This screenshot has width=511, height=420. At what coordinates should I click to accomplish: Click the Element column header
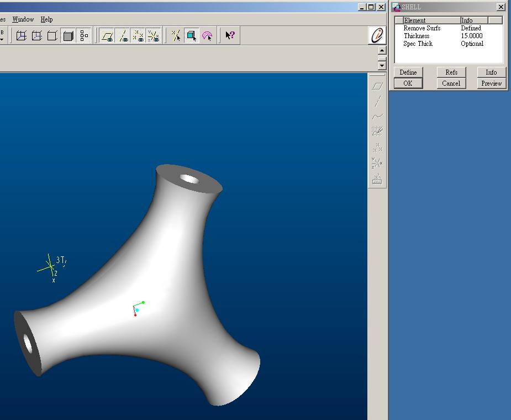point(432,20)
